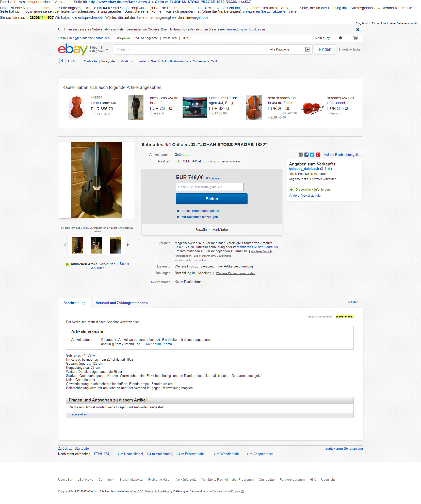Screen dimensions: 421x504
Task: Expand Stöbern in Kategorien menu
Action: pos(99,49)
